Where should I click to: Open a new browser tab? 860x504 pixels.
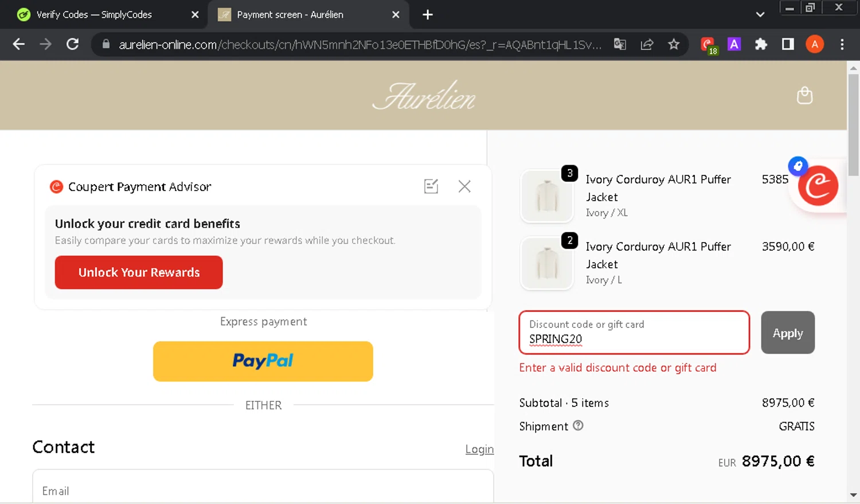[428, 14]
